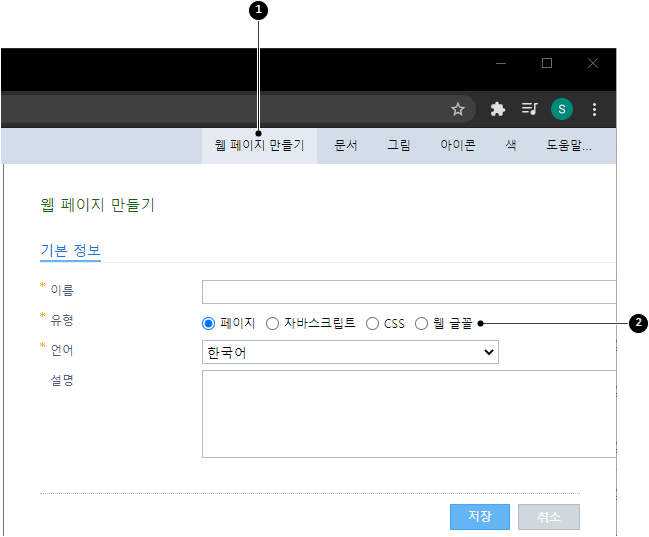Open the media control playlist icon

click(x=529, y=109)
